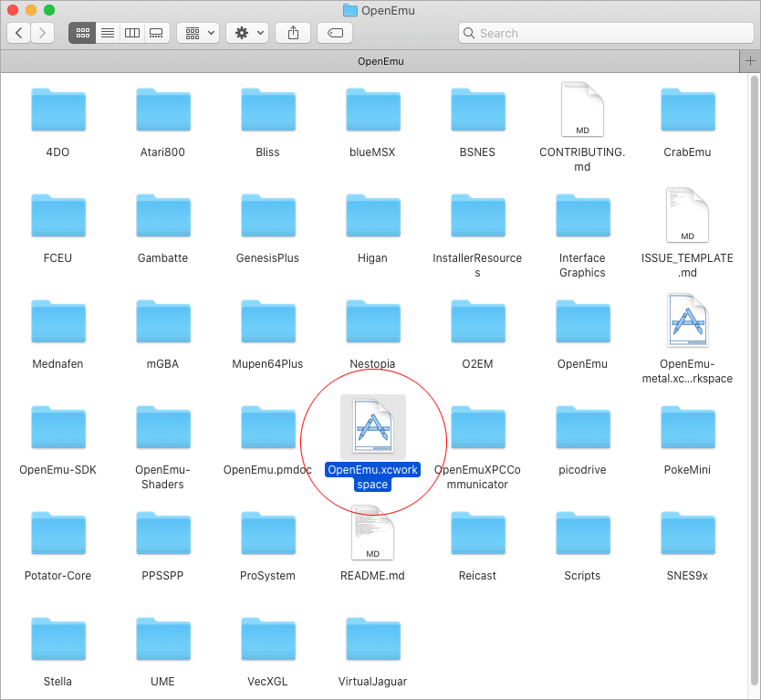Go forward with the Forward arrow button
The width and height of the screenshot is (761, 700).
pos(42,33)
